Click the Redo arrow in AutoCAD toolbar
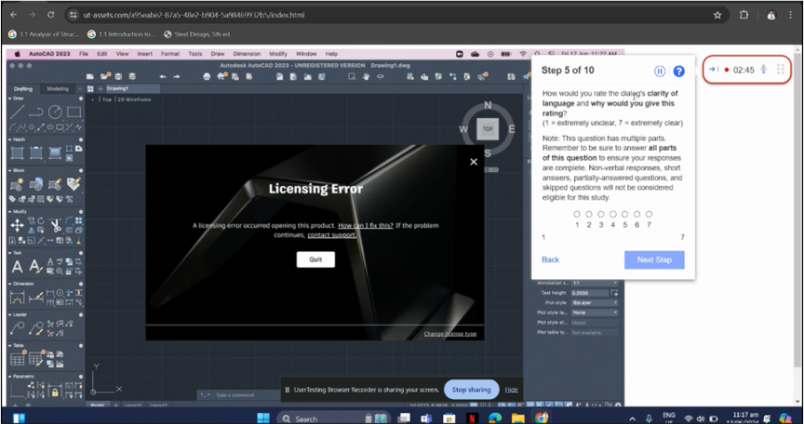804x424 pixels. point(176,76)
